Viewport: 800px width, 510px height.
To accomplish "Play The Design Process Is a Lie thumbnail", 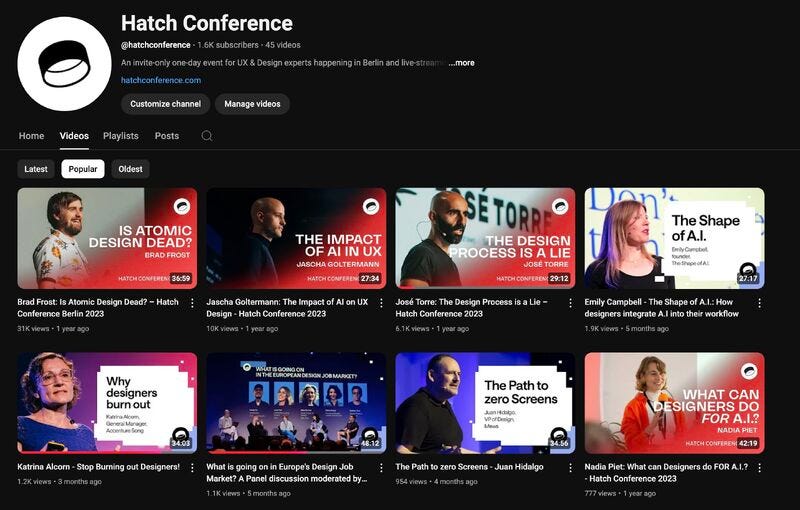I will [x=485, y=238].
